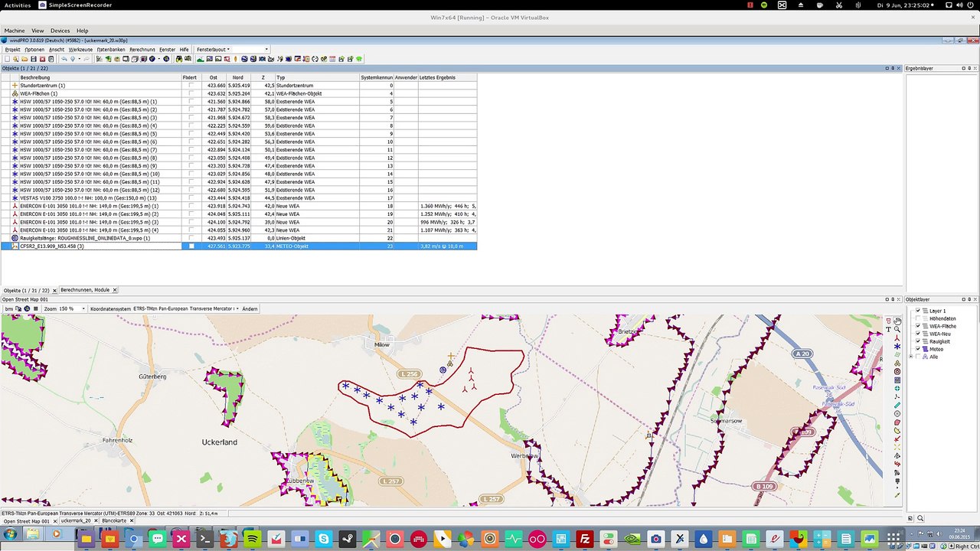Open FileZilla from the dock
The width and height of the screenshot is (980, 551).
coord(584,539)
